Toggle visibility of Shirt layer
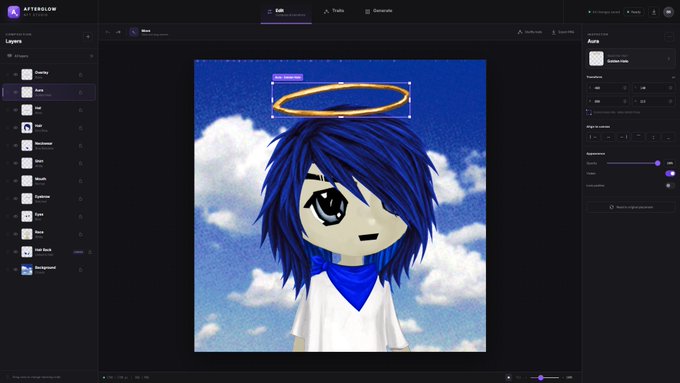 coord(16,164)
